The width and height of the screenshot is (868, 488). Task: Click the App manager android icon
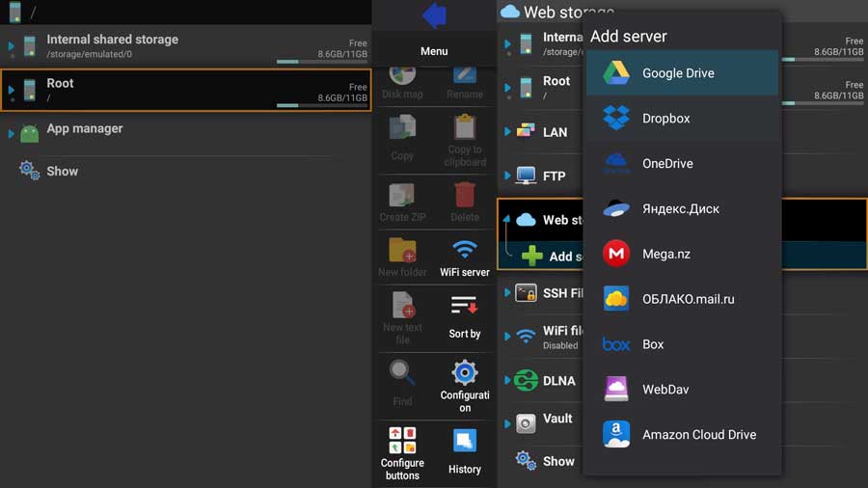(29, 133)
